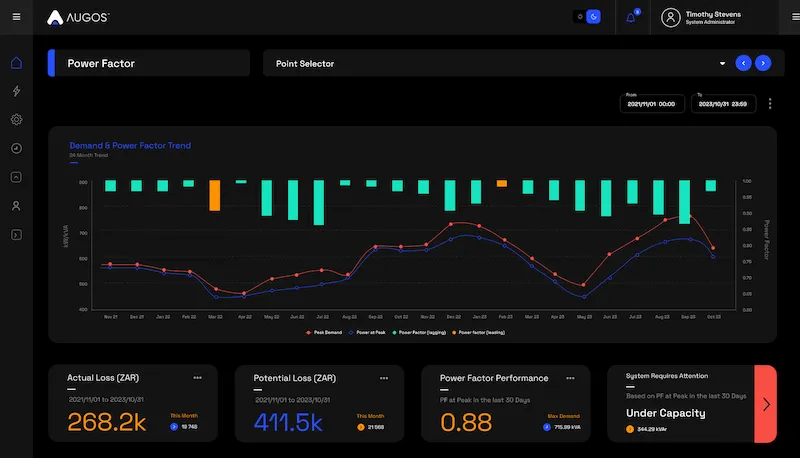Go to the next point with right arrow
Viewport: 800px width, 458px height.
[x=763, y=63]
